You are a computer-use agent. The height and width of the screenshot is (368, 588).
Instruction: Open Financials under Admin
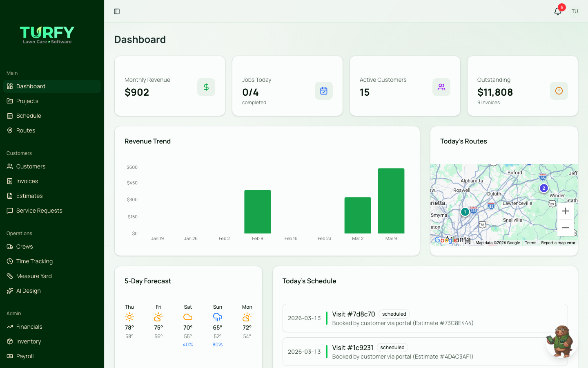(52, 327)
